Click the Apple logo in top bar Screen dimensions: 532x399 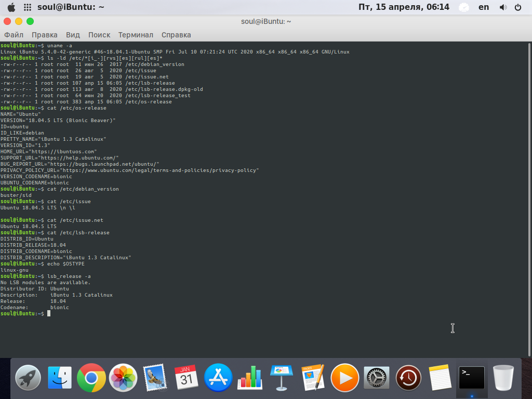coord(11,7)
